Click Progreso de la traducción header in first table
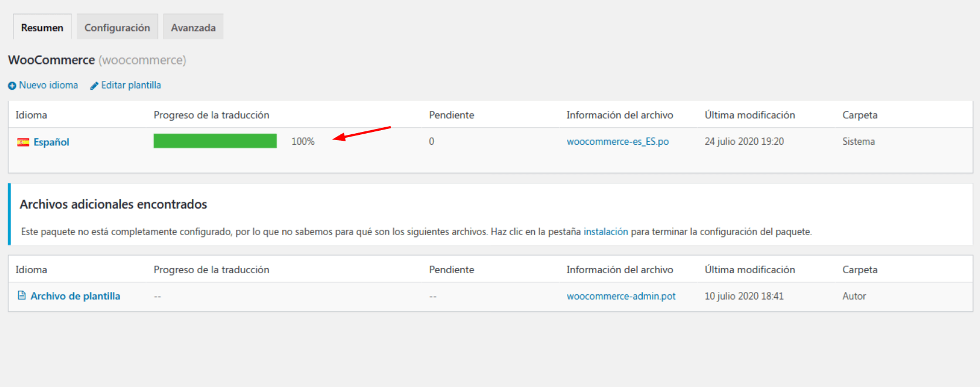 pyautogui.click(x=211, y=115)
